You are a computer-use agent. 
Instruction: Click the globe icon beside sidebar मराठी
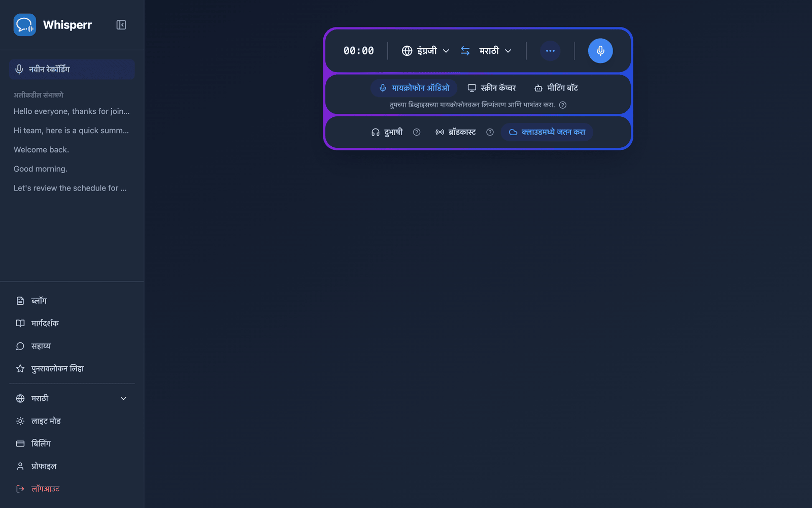(20, 399)
